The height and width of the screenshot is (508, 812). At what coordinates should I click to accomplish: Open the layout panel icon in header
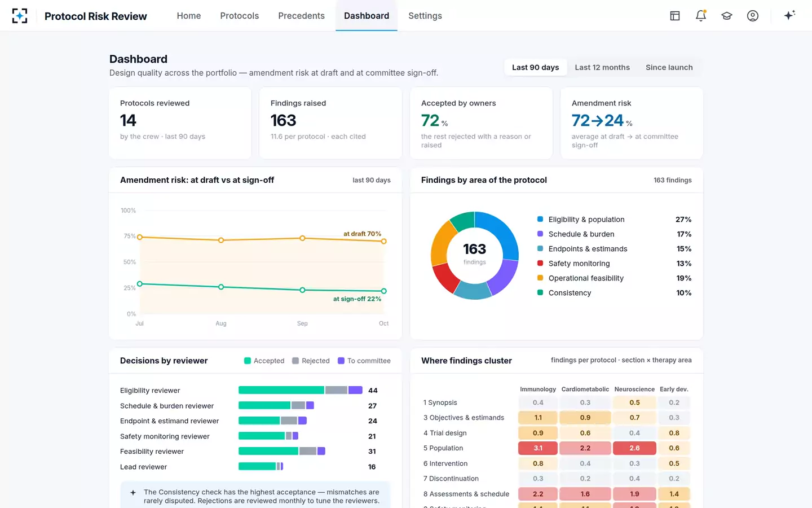(x=675, y=16)
